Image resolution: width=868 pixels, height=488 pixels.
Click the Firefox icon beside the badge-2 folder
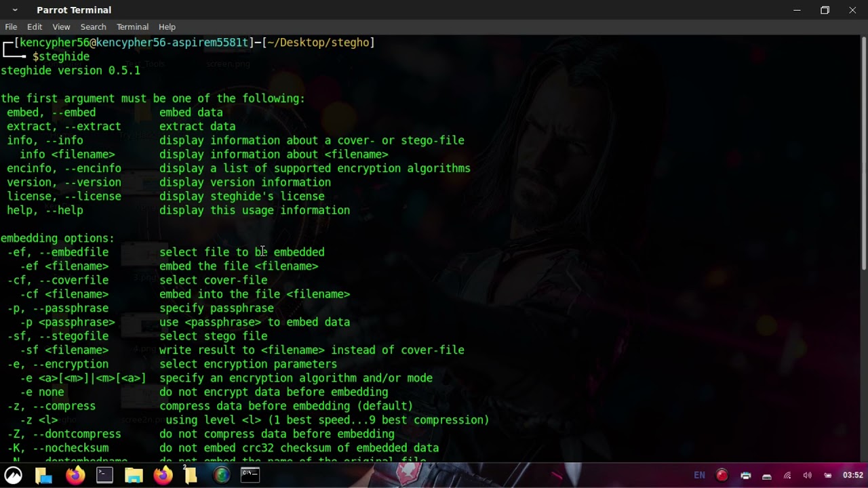click(x=163, y=475)
